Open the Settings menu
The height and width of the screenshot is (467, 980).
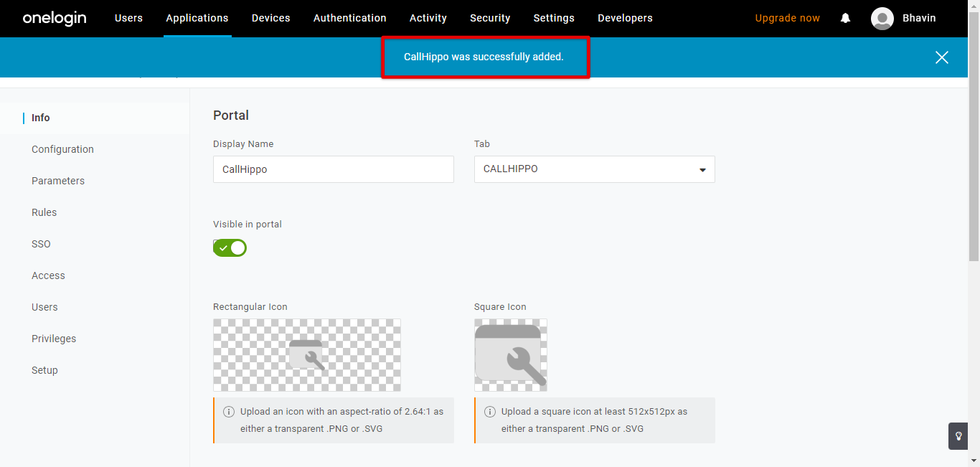554,18
